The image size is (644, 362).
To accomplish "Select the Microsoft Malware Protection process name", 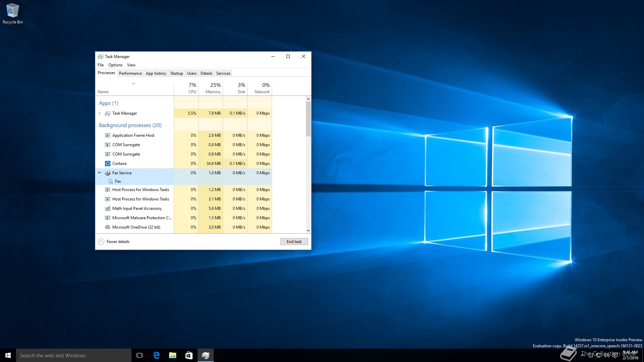I will pyautogui.click(x=142, y=218).
